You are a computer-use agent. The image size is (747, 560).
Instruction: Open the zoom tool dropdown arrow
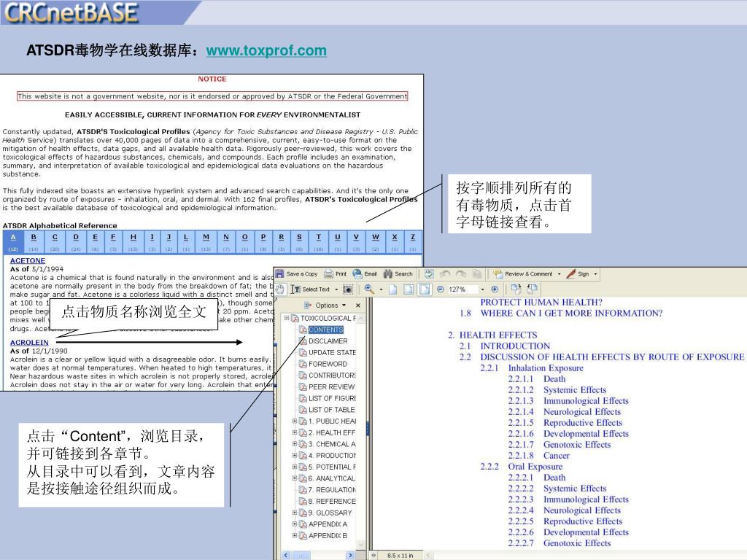click(x=381, y=289)
